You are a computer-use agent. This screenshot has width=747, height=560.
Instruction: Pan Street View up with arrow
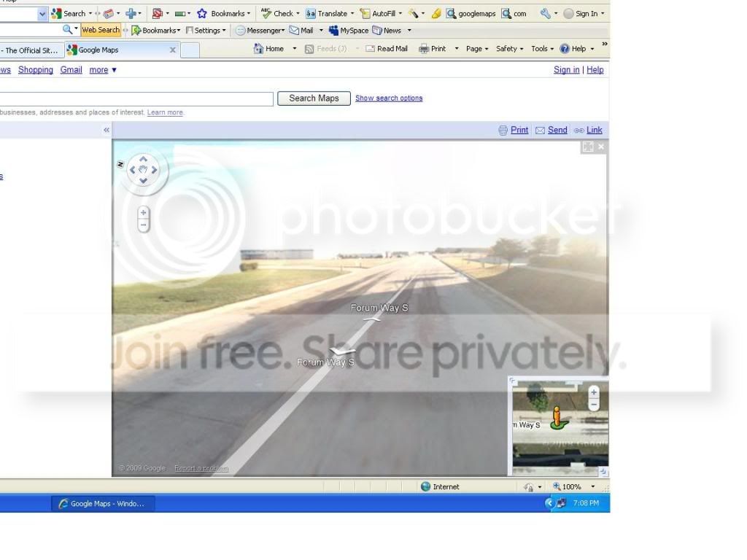(143, 160)
